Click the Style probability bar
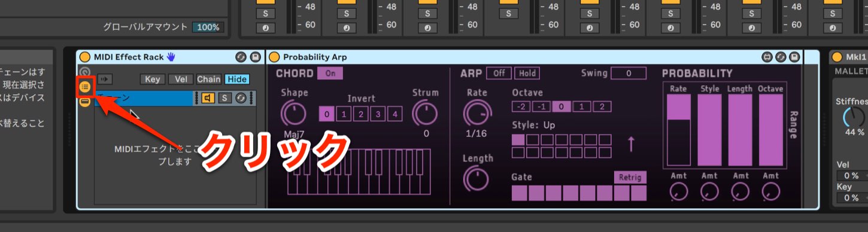This screenshot has height=232, width=868. coord(709,130)
